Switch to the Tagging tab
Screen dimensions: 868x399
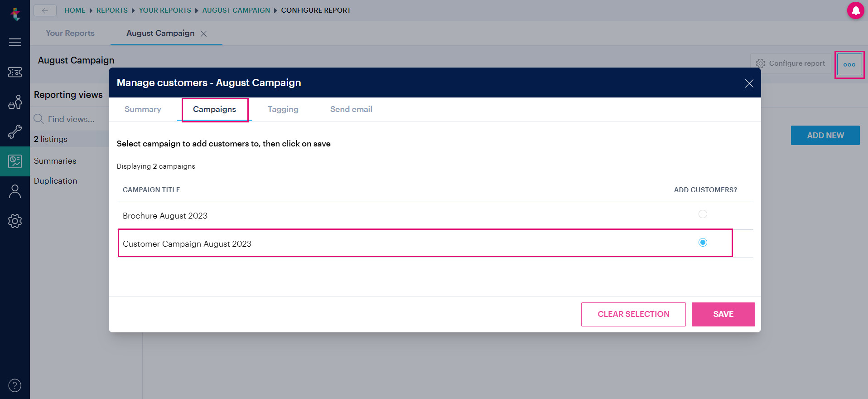tap(283, 109)
